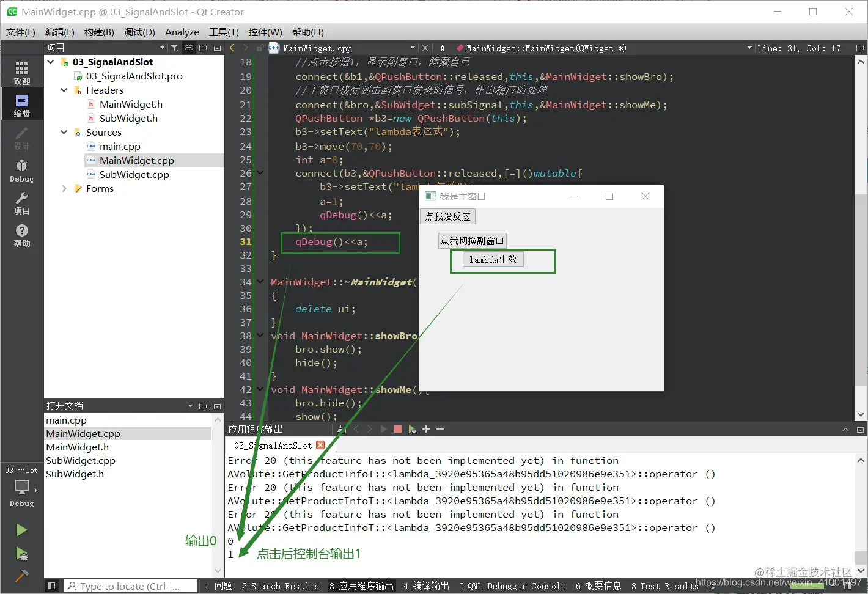Split the Open Documents panel
The width and height of the screenshot is (868, 594).
pos(204,406)
